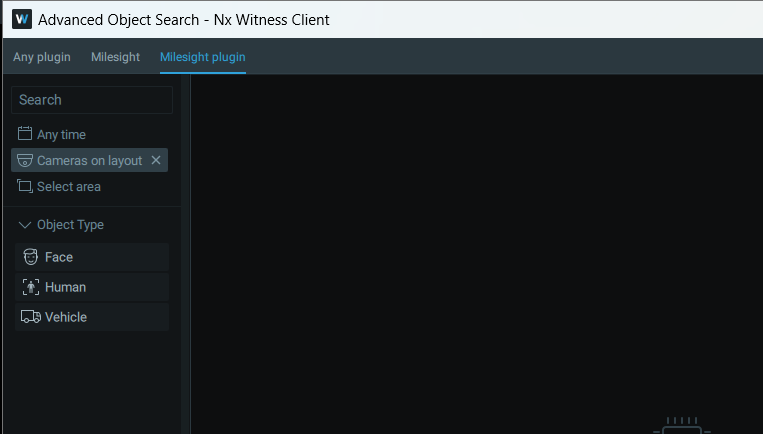Select the Milesight plugin tab
The height and width of the screenshot is (434, 763).
coord(202,57)
